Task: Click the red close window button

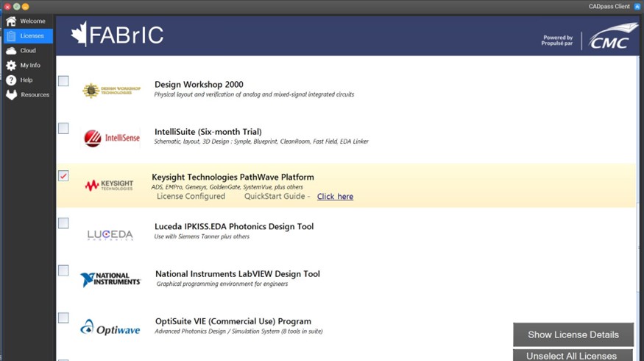Action: tap(7, 7)
